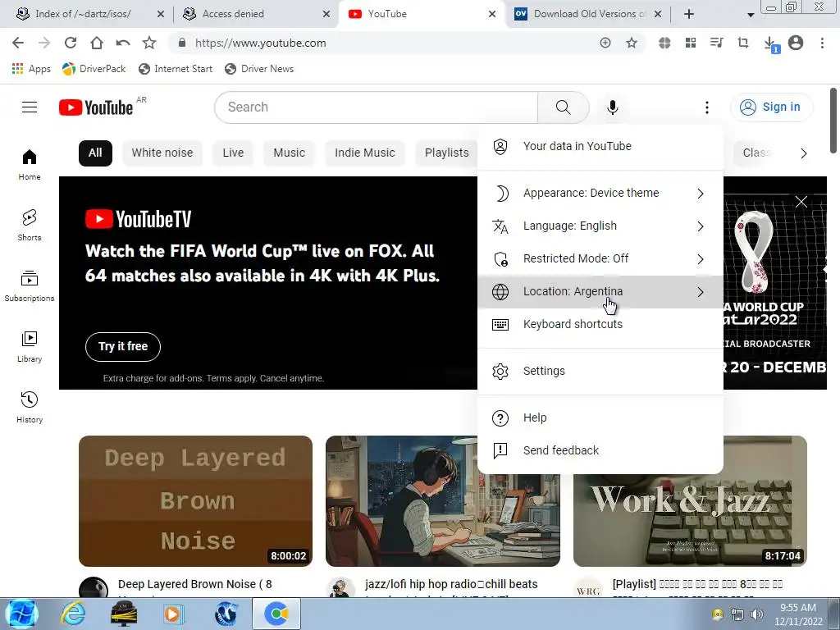
Task: Open Help from the menu
Action: (x=600, y=418)
